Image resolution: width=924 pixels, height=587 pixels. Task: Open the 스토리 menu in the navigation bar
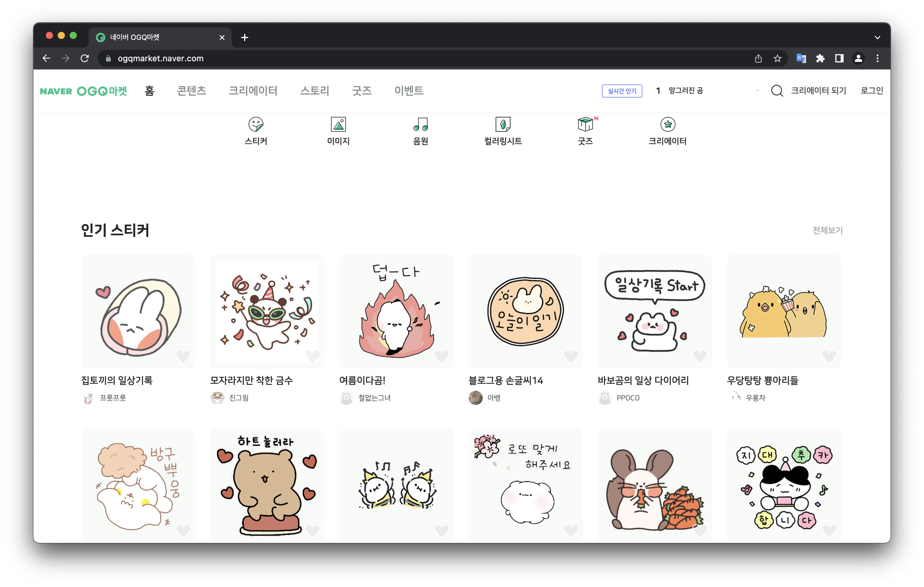[315, 91]
